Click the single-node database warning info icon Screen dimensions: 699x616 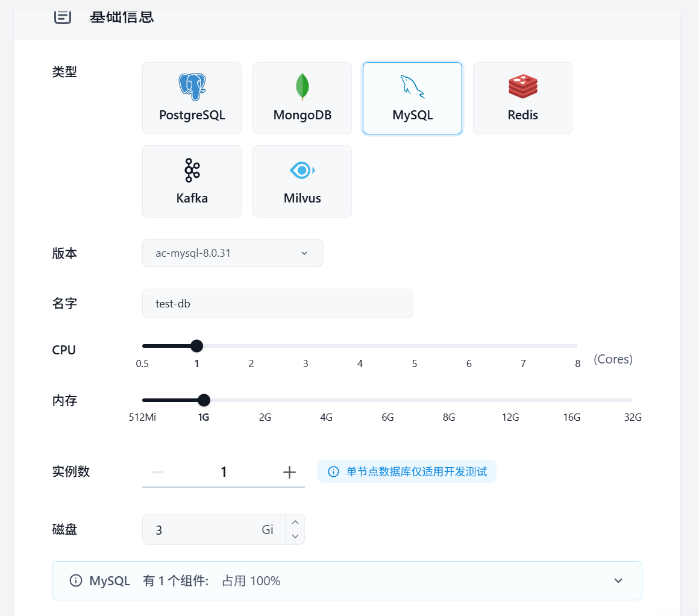[x=333, y=471]
